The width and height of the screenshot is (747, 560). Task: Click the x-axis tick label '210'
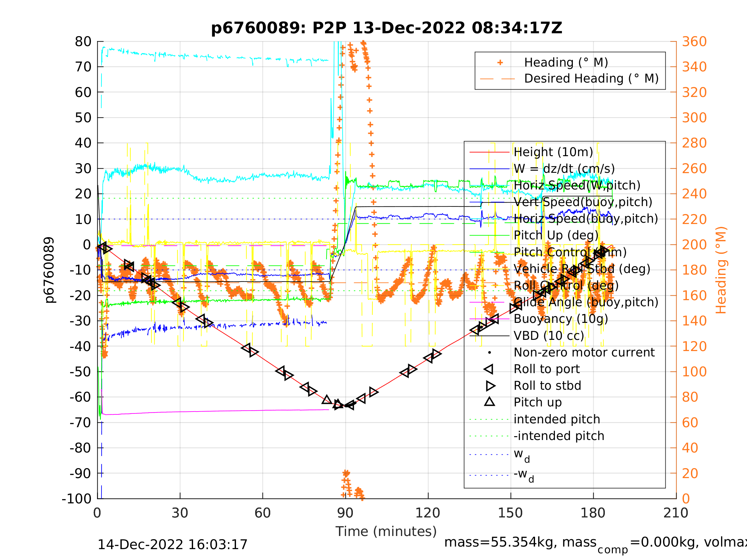click(676, 513)
